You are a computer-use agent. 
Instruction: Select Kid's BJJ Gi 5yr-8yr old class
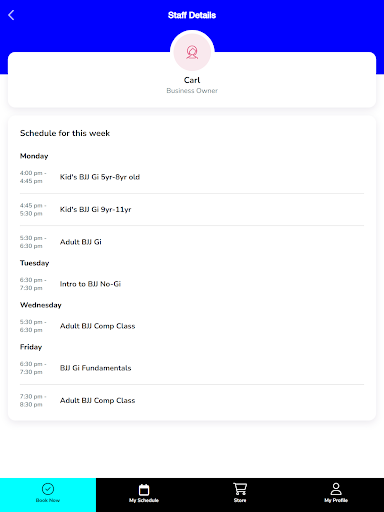pos(192,177)
